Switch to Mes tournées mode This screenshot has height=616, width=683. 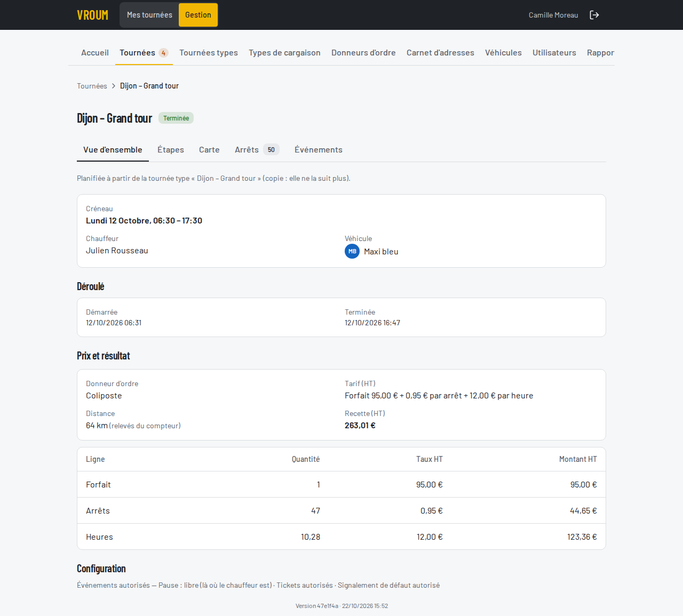click(149, 15)
